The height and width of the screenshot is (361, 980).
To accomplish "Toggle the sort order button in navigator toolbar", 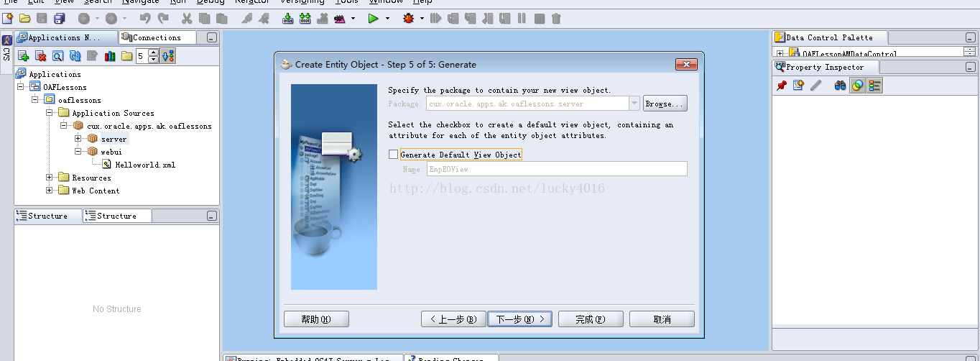I will pos(168,55).
